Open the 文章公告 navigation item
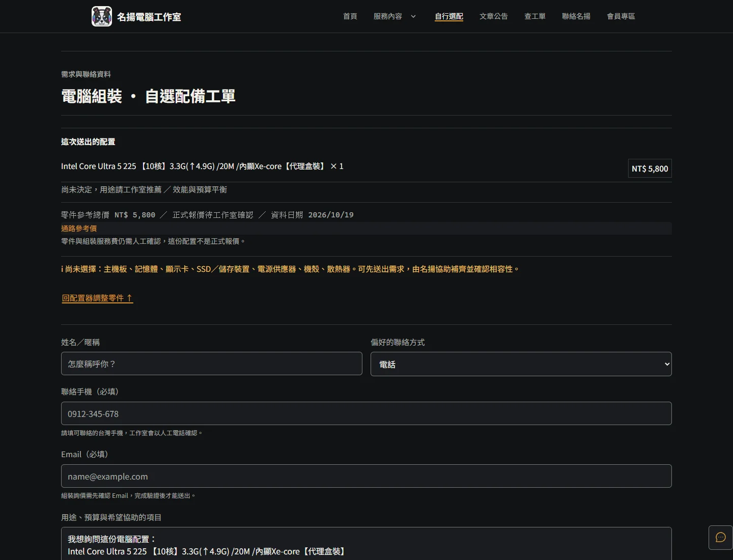Screen dimensions: 733x560 click(494, 16)
